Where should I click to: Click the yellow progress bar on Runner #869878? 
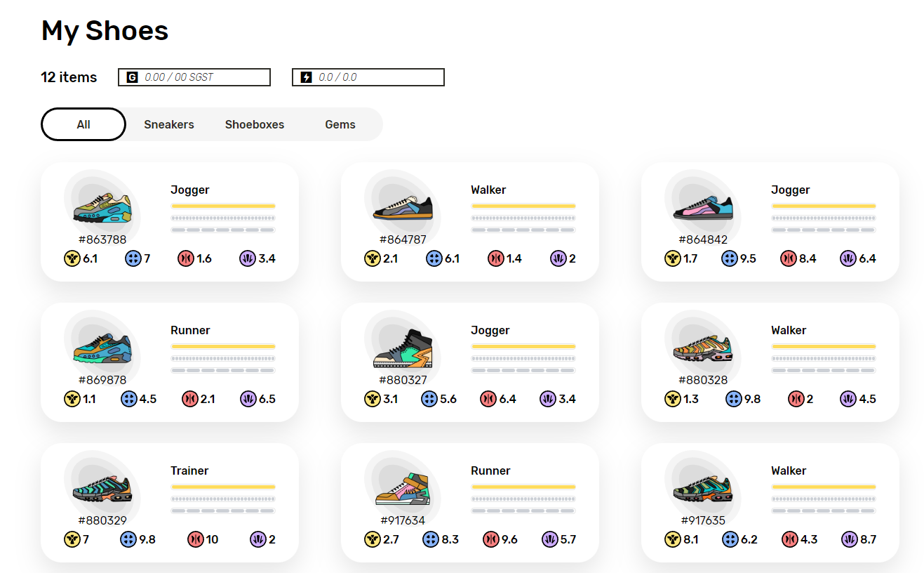[x=223, y=347]
